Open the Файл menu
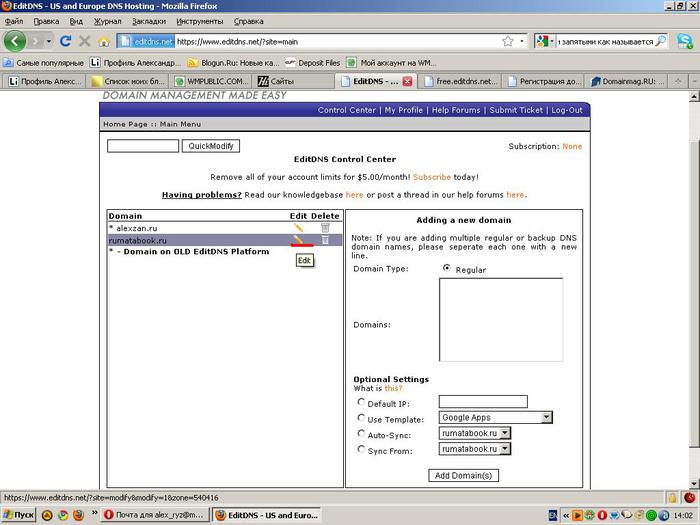This screenshot has height=525, width=700. (x=14, y=21)
